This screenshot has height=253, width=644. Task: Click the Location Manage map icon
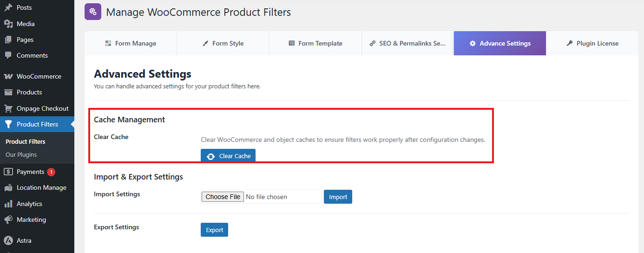coord(8,187)
